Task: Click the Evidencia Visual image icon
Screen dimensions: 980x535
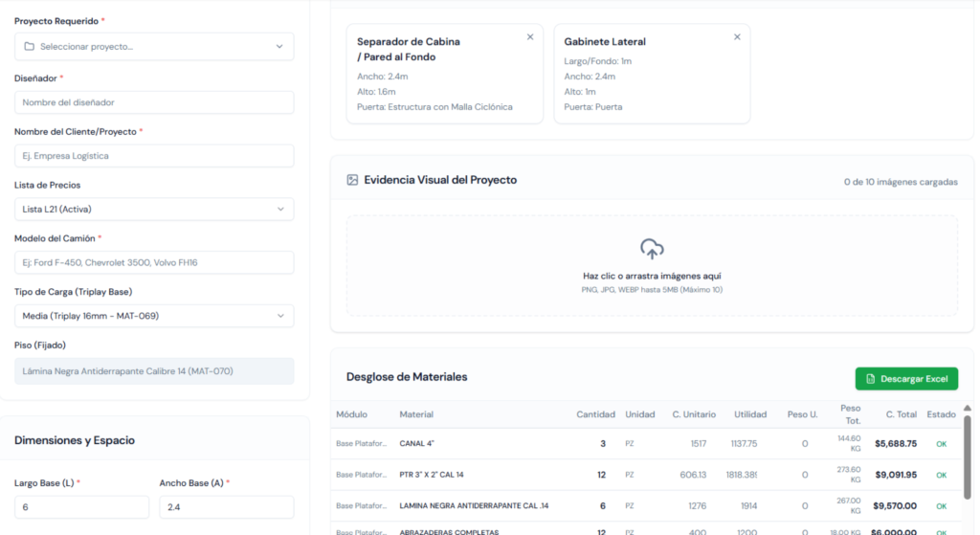Action: (x=352, y=180)
